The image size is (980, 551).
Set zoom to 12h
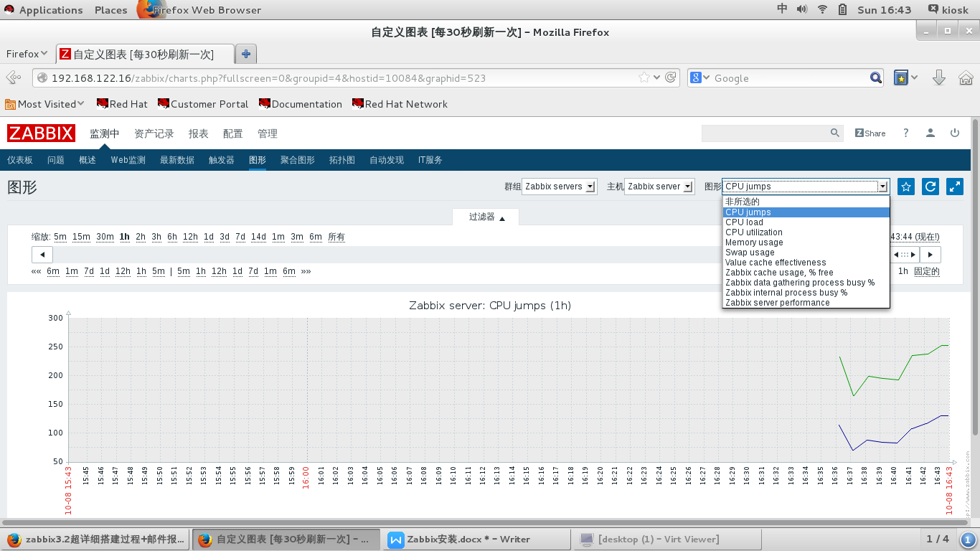point(190,237)
